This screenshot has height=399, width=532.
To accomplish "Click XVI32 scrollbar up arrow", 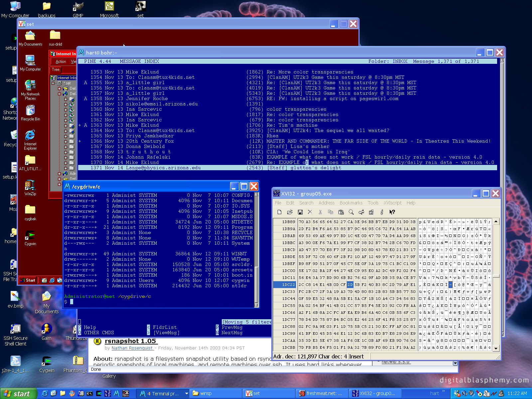I will pyautogui.click(x=496, y=221).
